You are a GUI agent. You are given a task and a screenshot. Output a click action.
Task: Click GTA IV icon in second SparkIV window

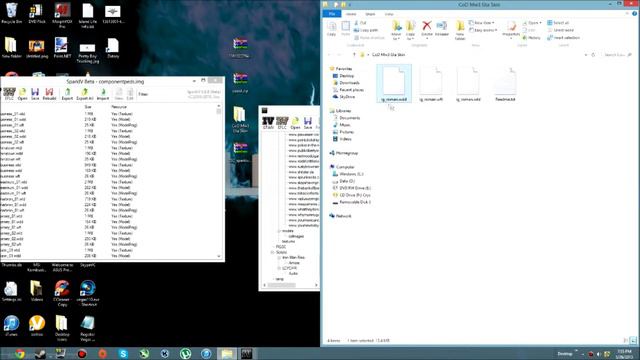point(268,123)
